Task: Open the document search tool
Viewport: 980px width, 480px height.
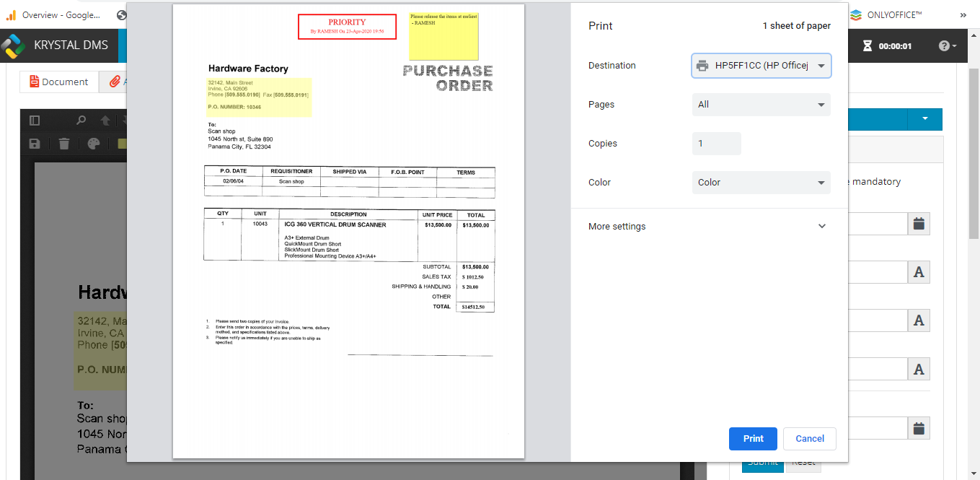Action: pyautogui.click(x=80, y=120)
